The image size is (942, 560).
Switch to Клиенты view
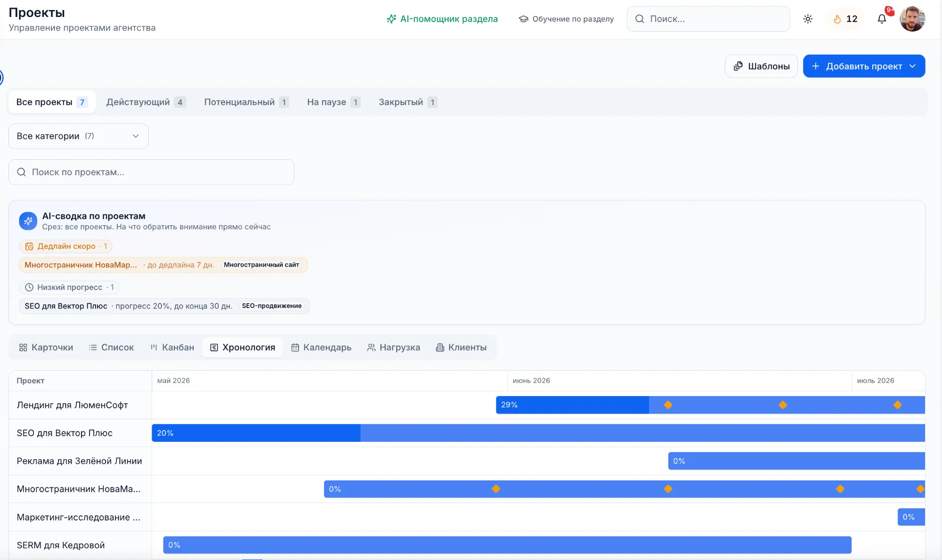pos(461,348)
